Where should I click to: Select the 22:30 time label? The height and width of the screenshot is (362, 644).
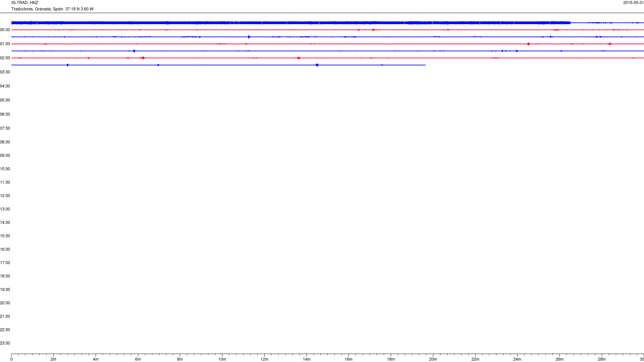coord(5,330)
